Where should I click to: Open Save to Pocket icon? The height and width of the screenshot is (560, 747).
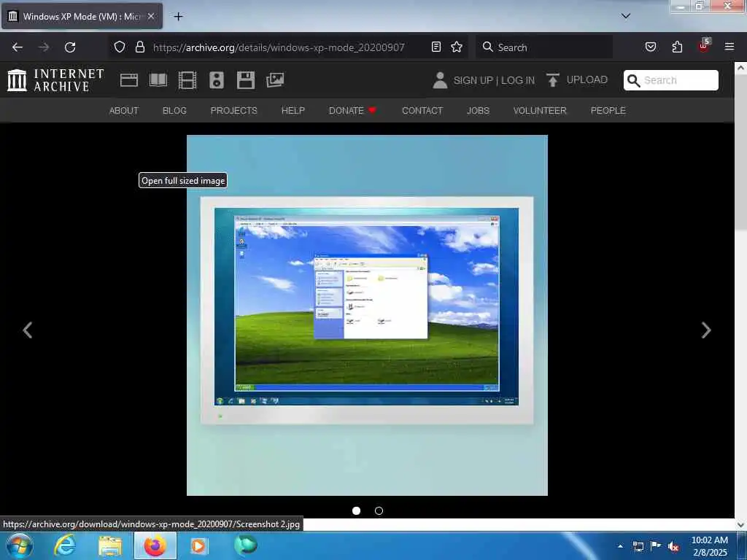point(650,47)
